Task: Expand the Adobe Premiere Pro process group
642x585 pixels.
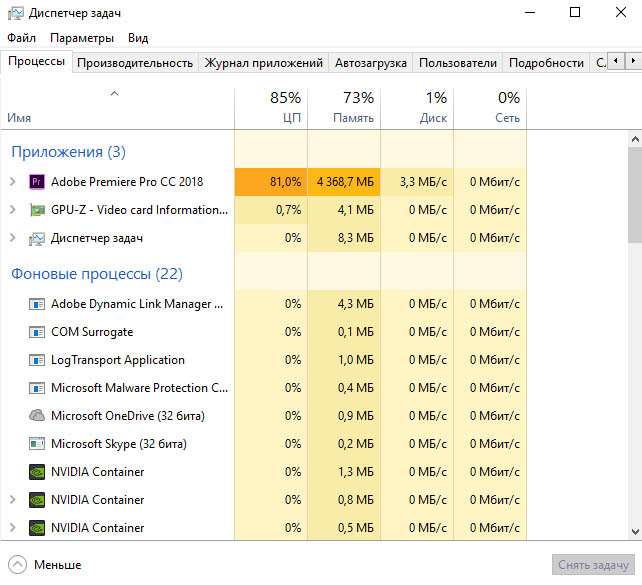Action: pyautogui.click(x=13, y=182)
